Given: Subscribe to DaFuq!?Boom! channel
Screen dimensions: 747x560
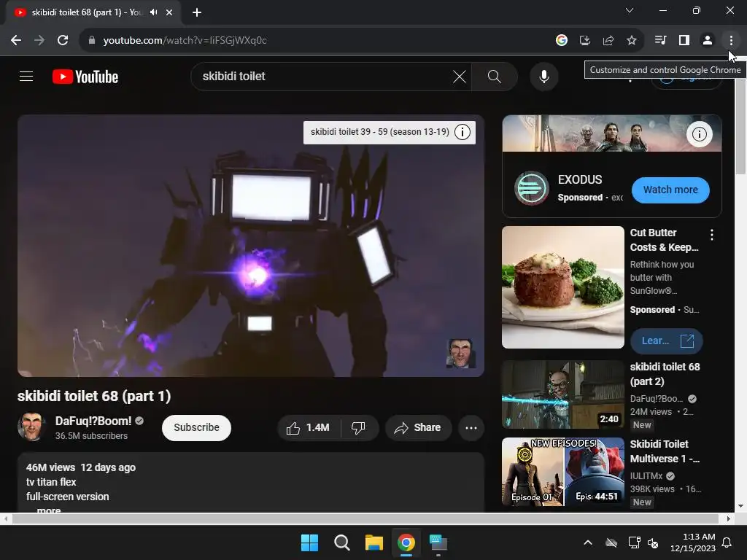Looking at the screenshot, I should 196,427.
